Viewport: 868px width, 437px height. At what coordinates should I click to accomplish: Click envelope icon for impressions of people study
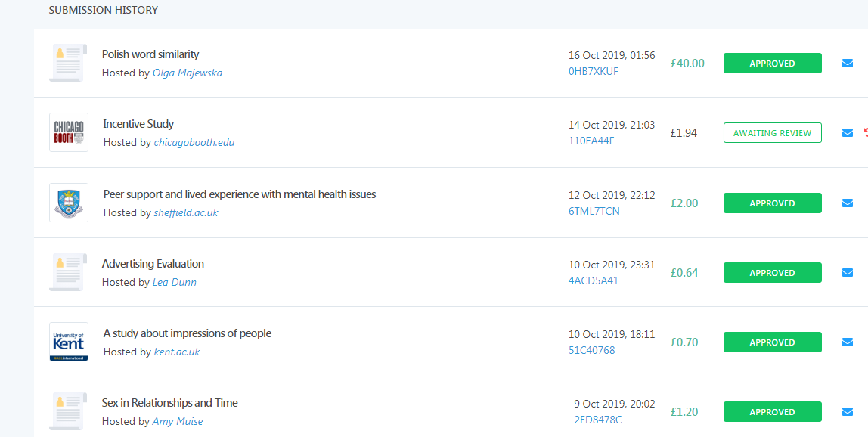pyautogui.click(x=847, y=342)
